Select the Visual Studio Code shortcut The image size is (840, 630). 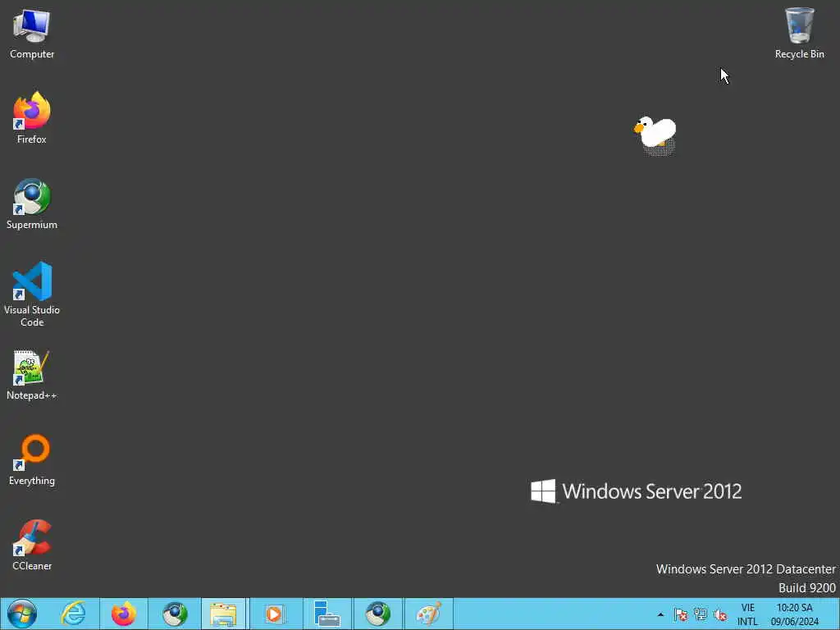[x=32, y=294]
